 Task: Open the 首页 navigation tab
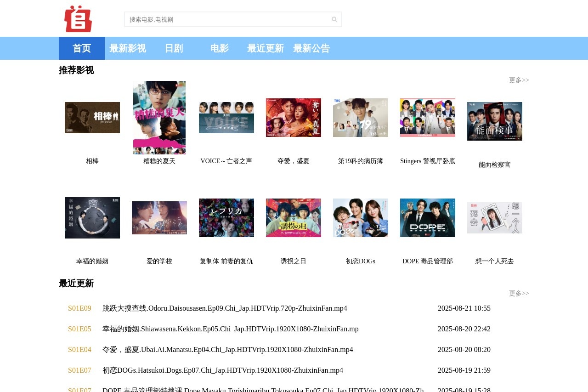coord(82,48)
